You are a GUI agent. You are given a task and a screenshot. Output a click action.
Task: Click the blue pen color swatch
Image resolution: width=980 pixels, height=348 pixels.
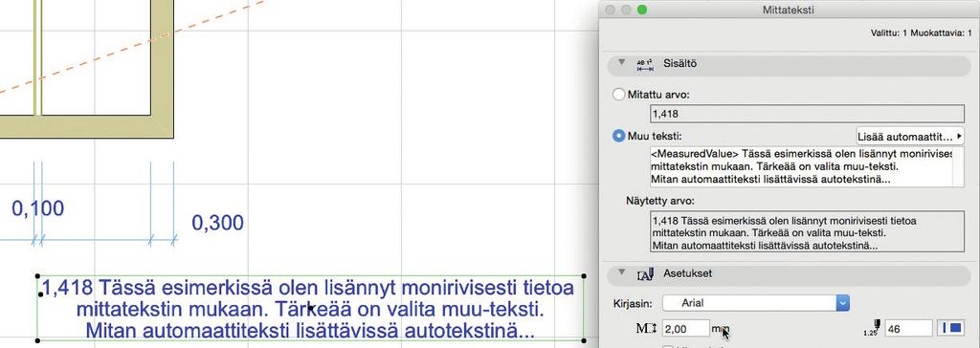point(950,327)
